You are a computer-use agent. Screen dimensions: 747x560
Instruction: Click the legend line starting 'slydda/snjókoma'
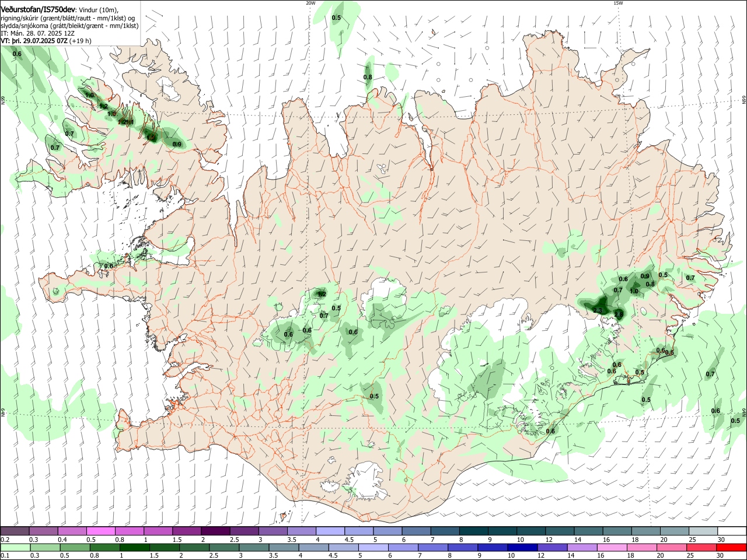tap(70, 26)
